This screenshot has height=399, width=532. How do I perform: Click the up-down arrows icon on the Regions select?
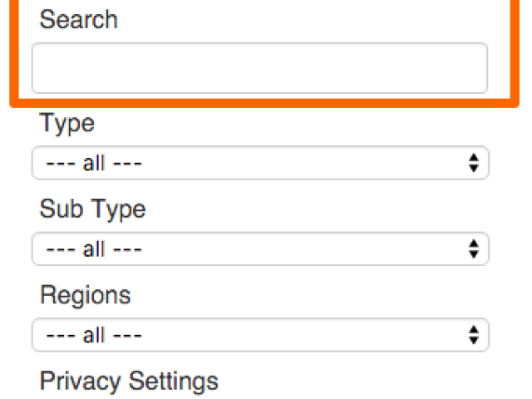(x=474, y=335)
